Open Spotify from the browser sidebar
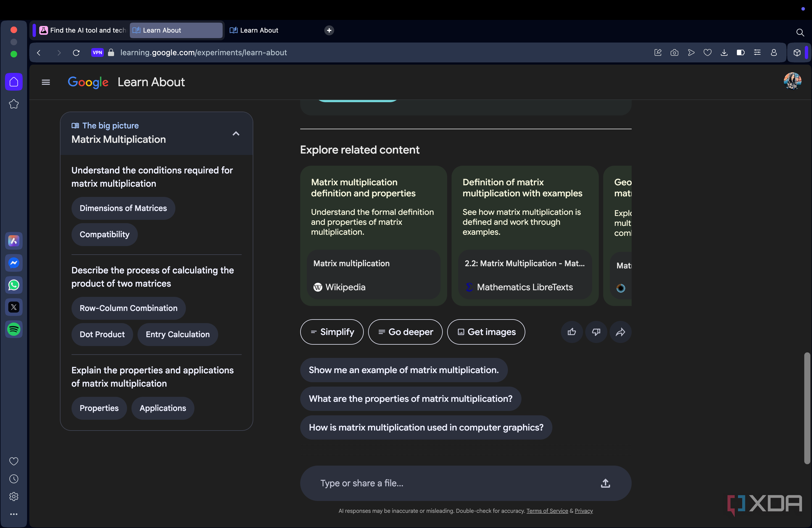The width and height of the screenshot is (812, 528). 14,329
